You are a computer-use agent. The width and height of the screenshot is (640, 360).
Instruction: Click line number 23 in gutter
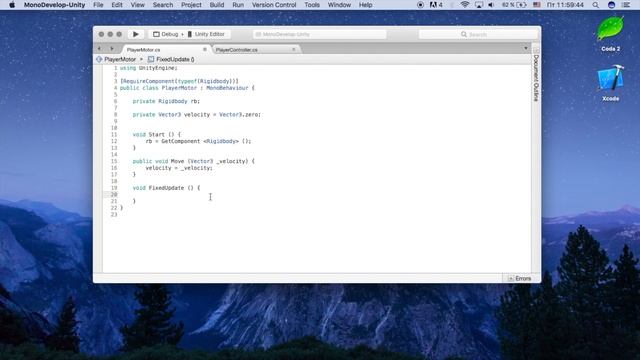pyautogui.click(x=114, y=214)
